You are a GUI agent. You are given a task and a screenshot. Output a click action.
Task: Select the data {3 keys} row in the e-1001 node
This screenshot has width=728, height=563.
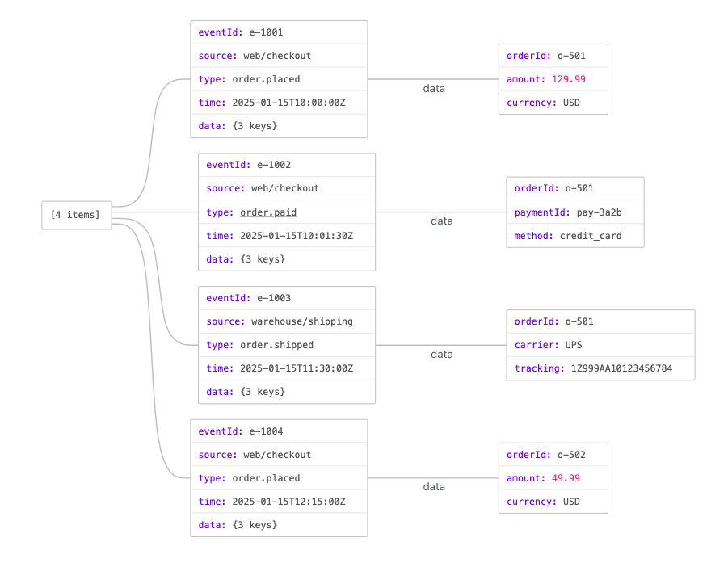point(279,126)
